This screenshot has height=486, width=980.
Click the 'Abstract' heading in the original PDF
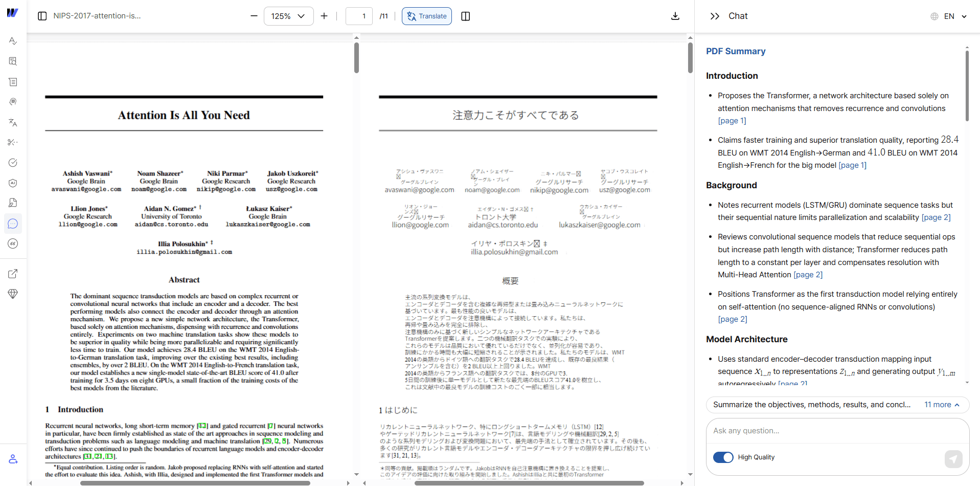coord(184,280)
